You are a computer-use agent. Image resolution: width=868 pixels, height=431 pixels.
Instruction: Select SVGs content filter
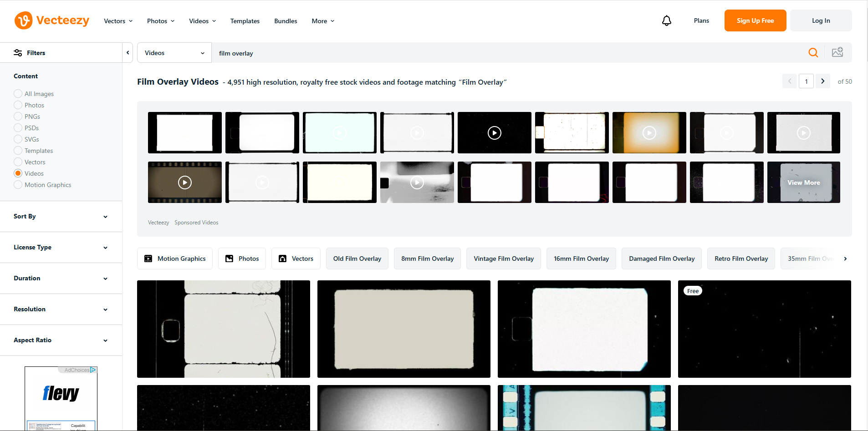coord(18,139)
